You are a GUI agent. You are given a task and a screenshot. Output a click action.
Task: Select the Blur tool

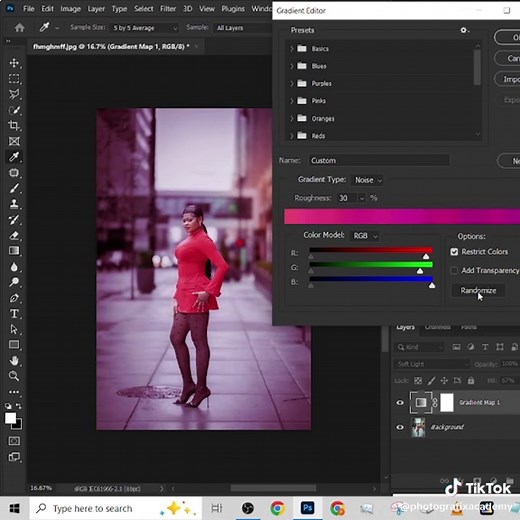(x=14, y=267)
